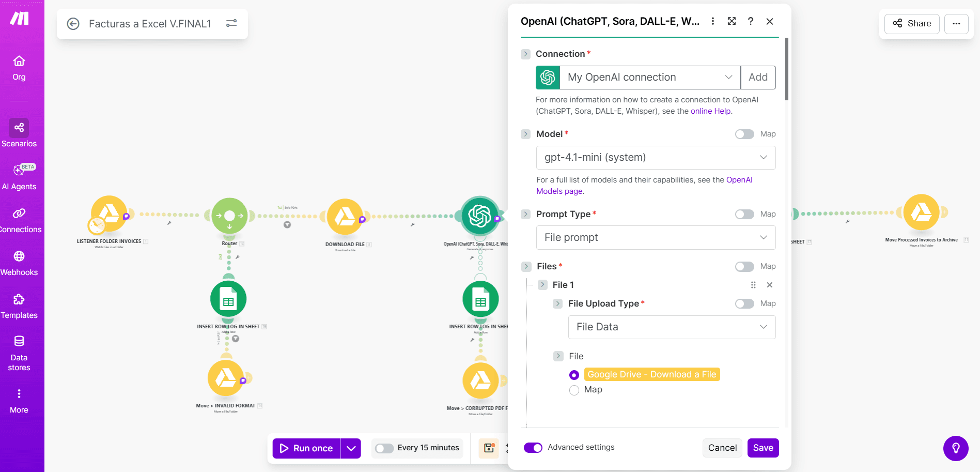The height and width of the screenshot is (472, 980).
Task: Go to Data stores in sidebar
Action: point(19,353)
